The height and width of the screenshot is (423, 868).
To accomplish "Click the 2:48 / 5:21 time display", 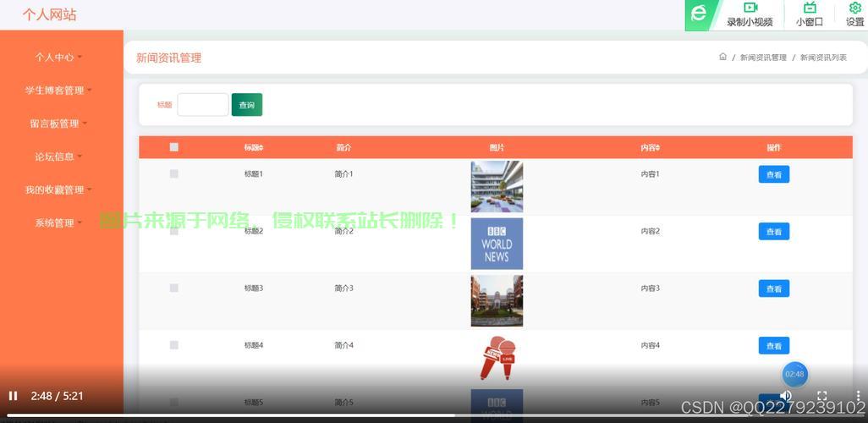I will tap(57, 396).
